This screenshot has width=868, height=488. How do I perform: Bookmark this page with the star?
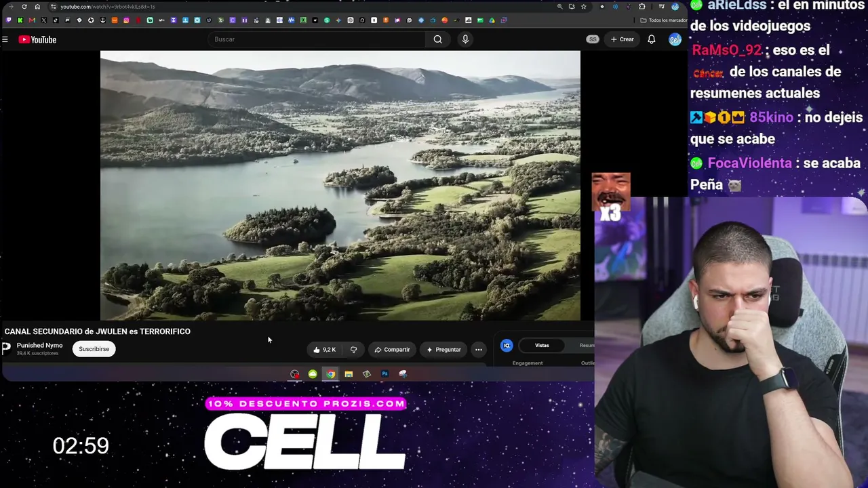[583, 7]
